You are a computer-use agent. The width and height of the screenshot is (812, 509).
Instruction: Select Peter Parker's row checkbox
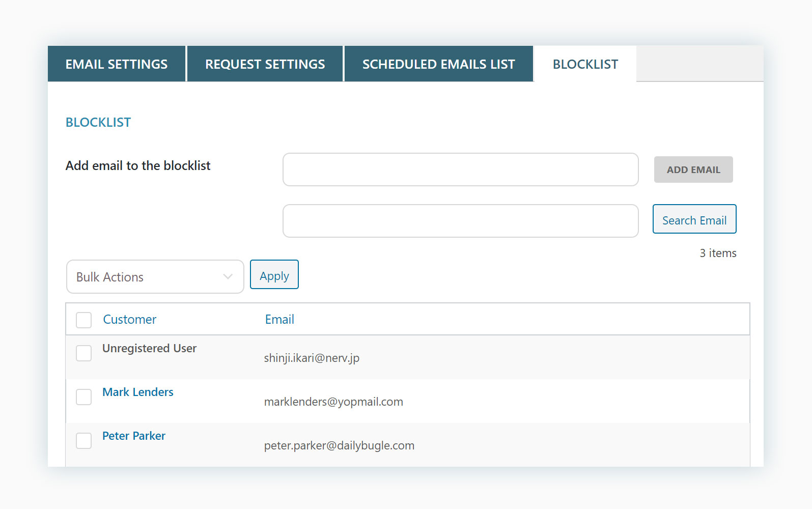pyautogui.click(x=84, y=441)
